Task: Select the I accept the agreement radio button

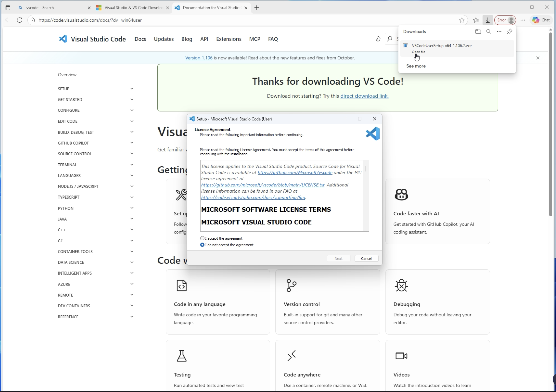Action: 202,238
